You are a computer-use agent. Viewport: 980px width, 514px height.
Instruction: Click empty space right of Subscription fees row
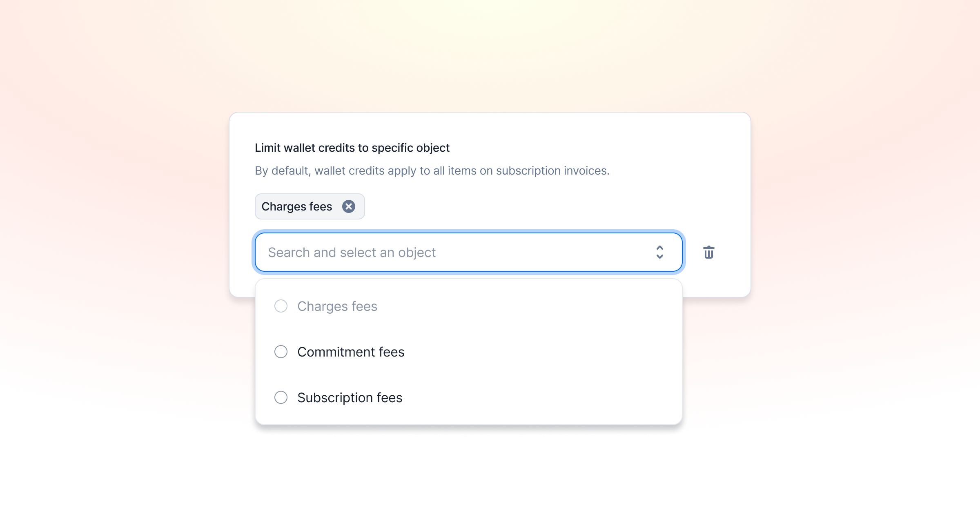pyautogui.click(x=543, y=397)
